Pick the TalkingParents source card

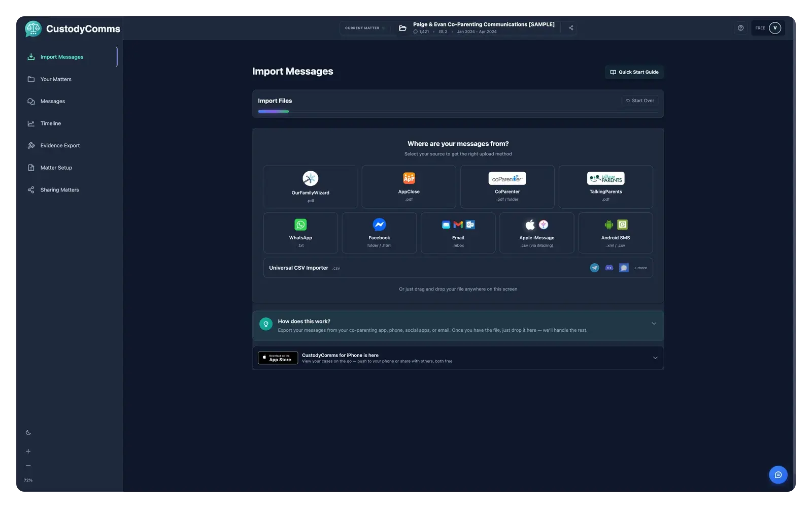[x=606, y=186]
